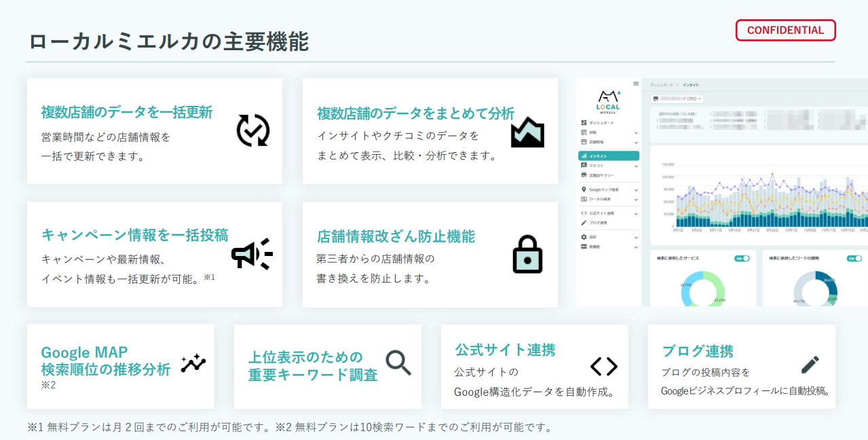Click the ローカル検索 icon in the sidebar
This screenshot has width=868, height=440.
[584, 199]
